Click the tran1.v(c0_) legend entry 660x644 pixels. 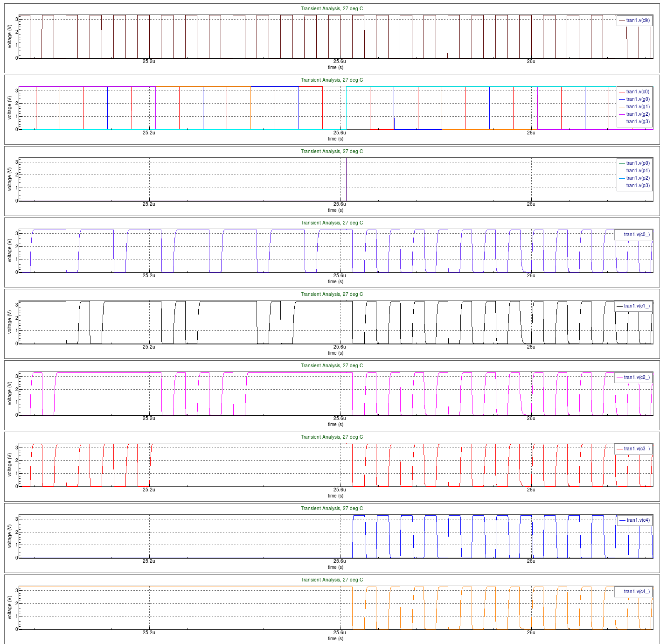pos(633,235)
